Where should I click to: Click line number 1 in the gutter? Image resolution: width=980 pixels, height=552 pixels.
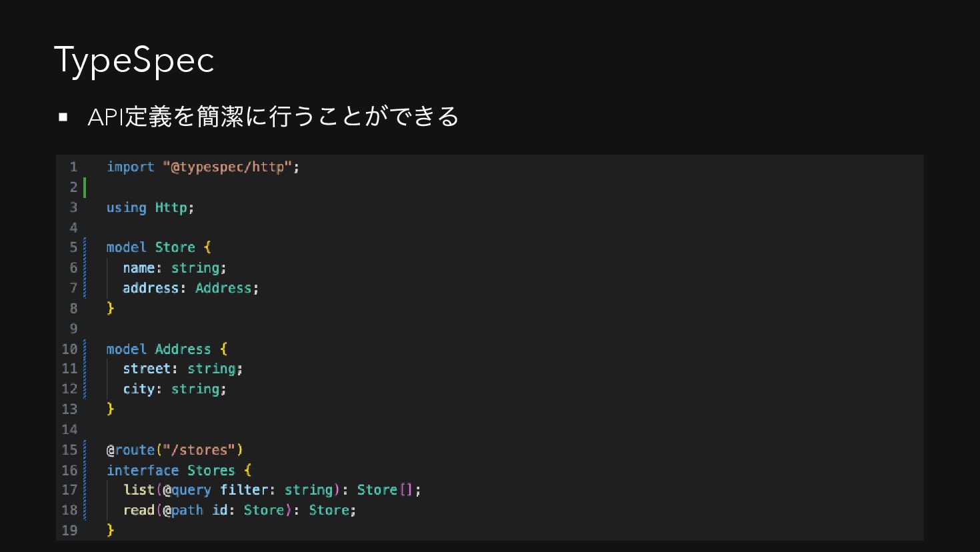coord(73,167)
